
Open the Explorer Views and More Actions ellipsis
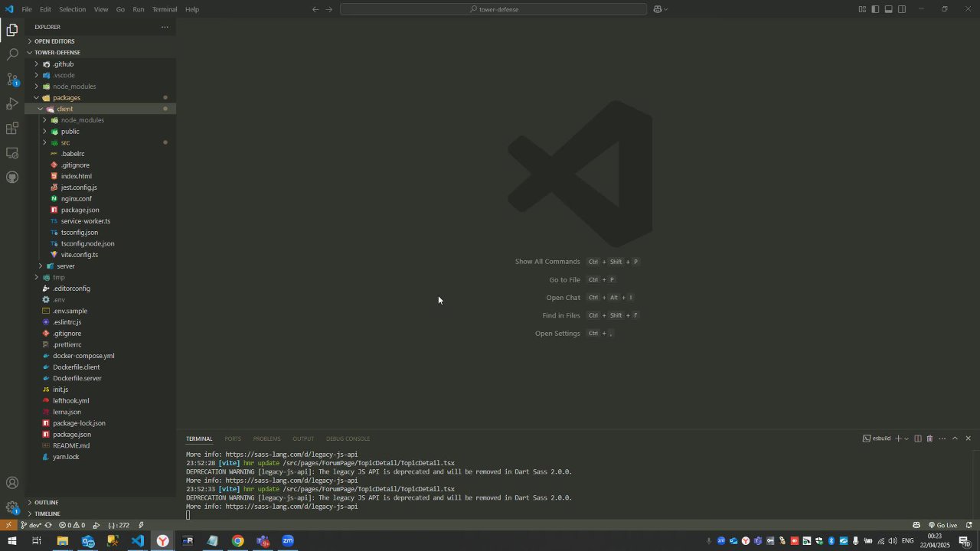(x=164, y=27)
